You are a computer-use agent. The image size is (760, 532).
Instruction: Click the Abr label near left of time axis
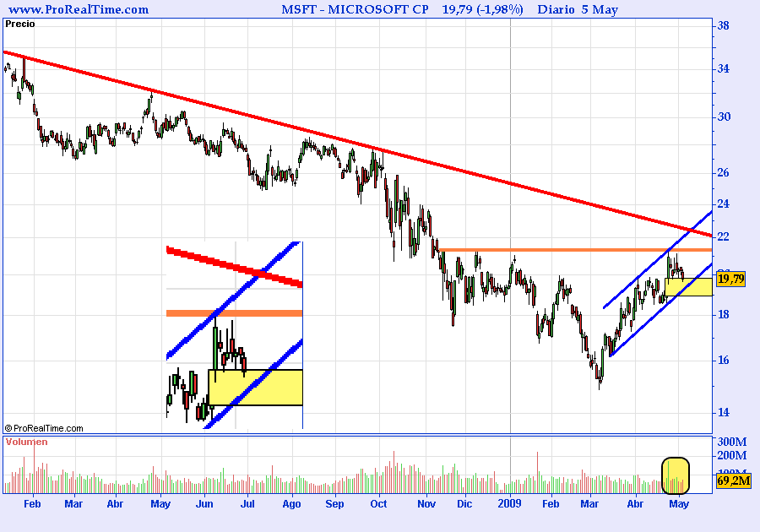pyautogui.click(x=115, y=504)
